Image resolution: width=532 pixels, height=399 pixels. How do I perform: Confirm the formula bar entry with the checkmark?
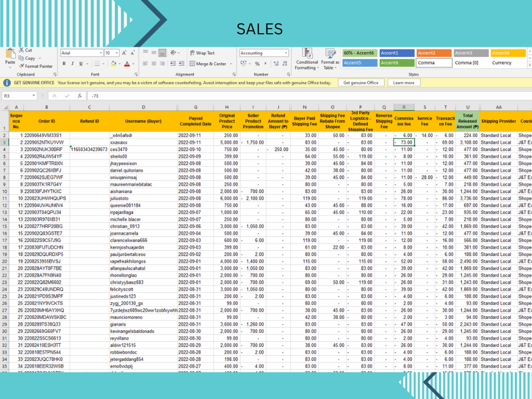pyautogui.click(x=67, y=96)
